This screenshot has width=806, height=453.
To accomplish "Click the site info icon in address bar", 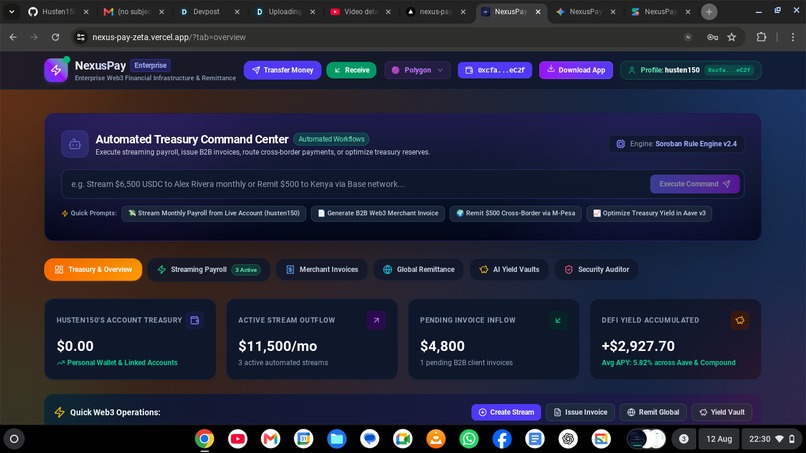I will pyautogui.click(x=81, y=37).
